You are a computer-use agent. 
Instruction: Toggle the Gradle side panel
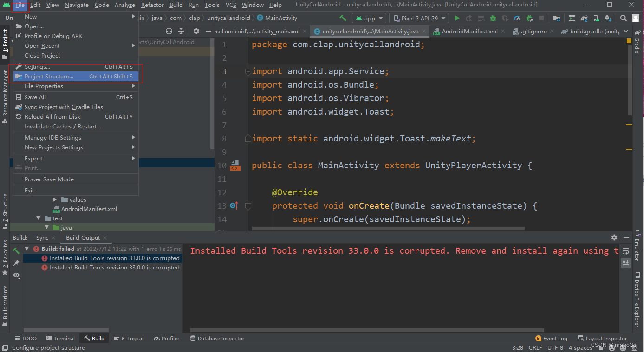(x=637, y=42)
